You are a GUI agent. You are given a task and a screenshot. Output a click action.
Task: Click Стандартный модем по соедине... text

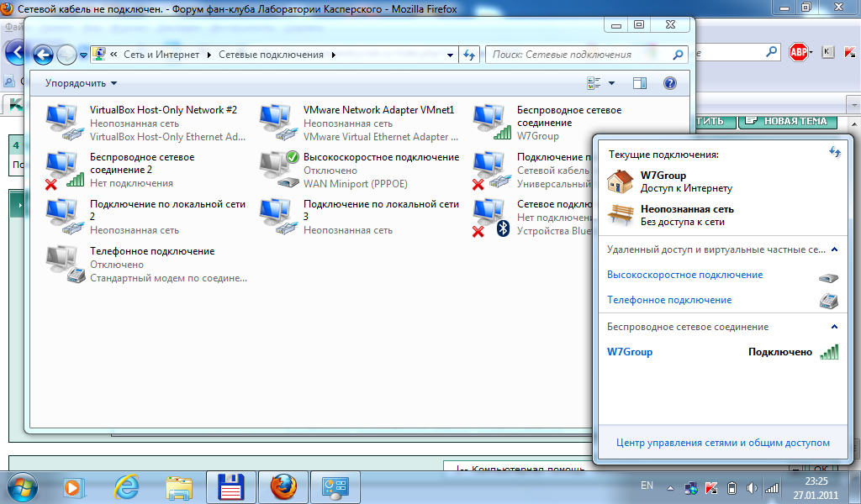[168, 278]
